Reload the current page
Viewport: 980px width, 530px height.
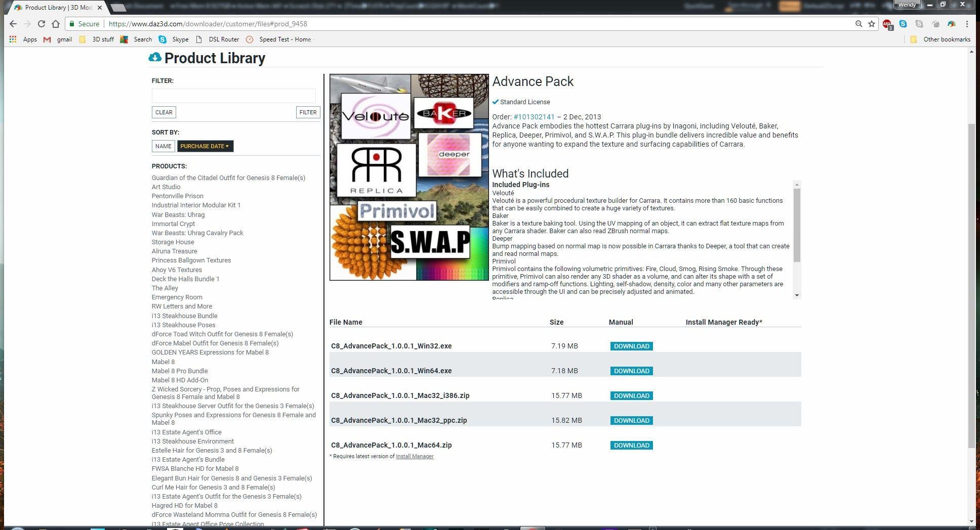42,24
